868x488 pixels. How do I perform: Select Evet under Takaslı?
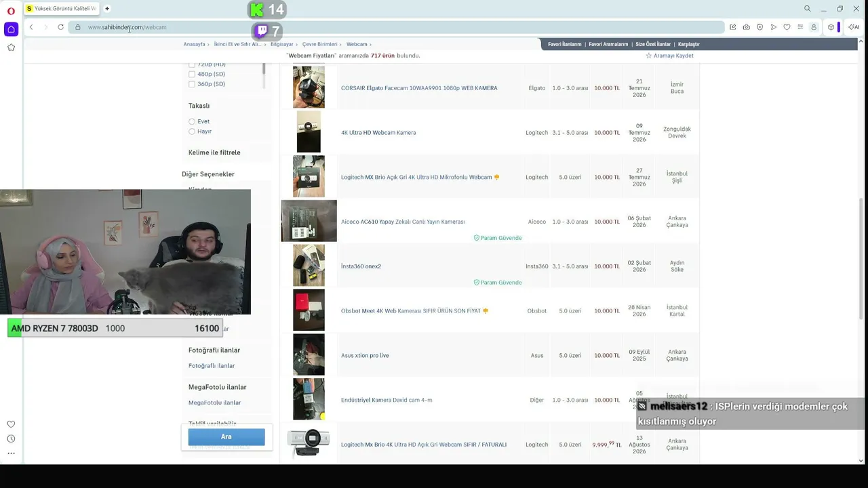coord(192,121)
